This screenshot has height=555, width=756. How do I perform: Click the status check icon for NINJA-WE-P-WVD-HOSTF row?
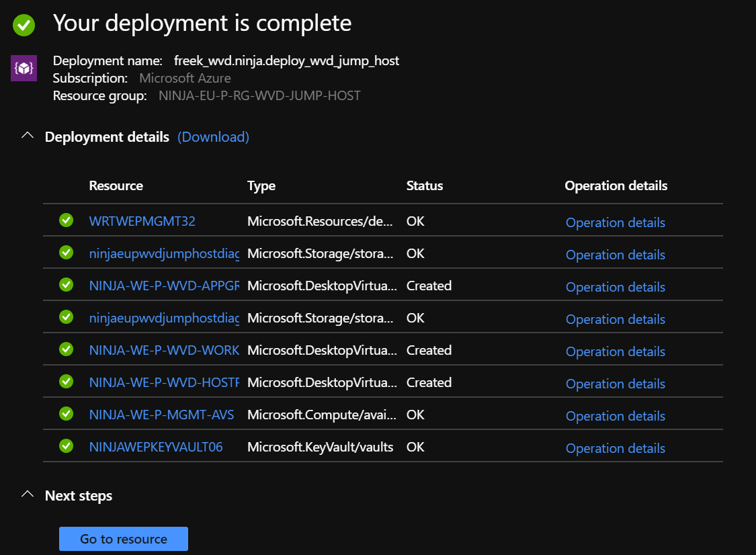(66, 382)
